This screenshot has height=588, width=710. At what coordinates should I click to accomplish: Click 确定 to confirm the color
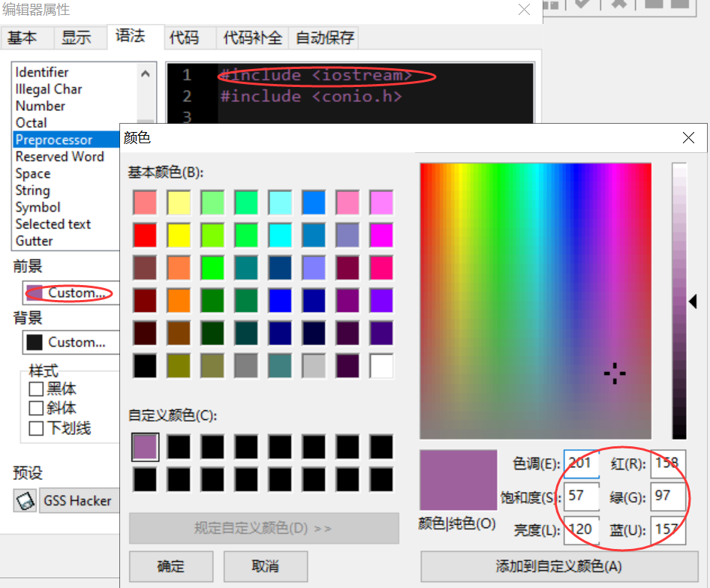coord(170,567)
